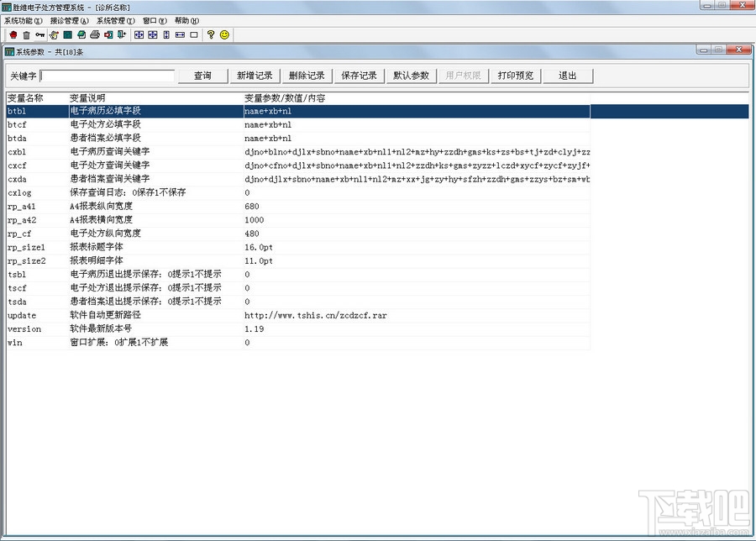Click 电子病历必填字段 description cell

[156, 112]
